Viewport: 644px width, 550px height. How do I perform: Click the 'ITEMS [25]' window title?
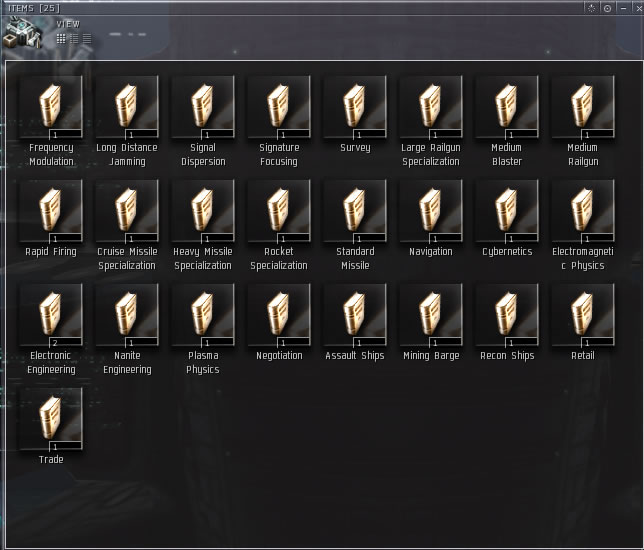(x=34, y=8)
